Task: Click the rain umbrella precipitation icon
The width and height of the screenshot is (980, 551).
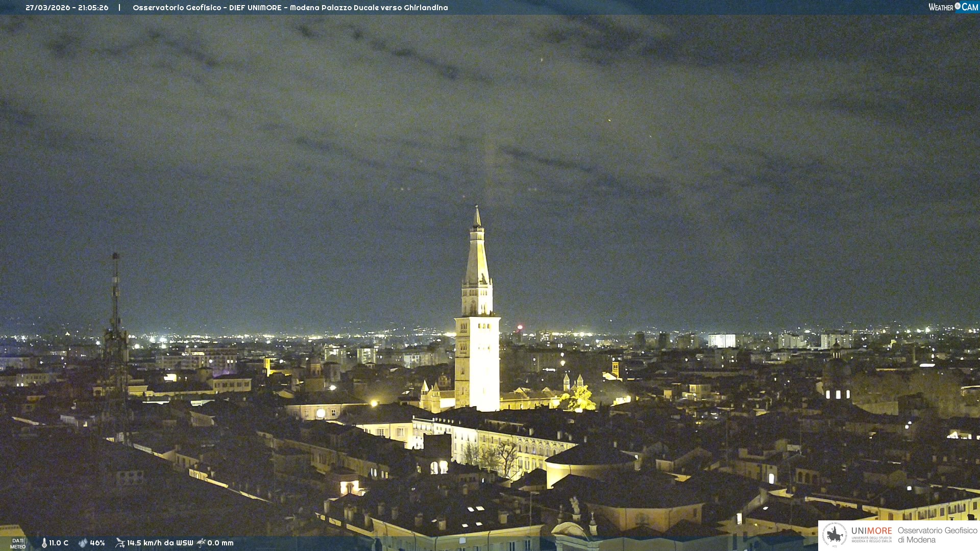Action: [x=201, y=543]
